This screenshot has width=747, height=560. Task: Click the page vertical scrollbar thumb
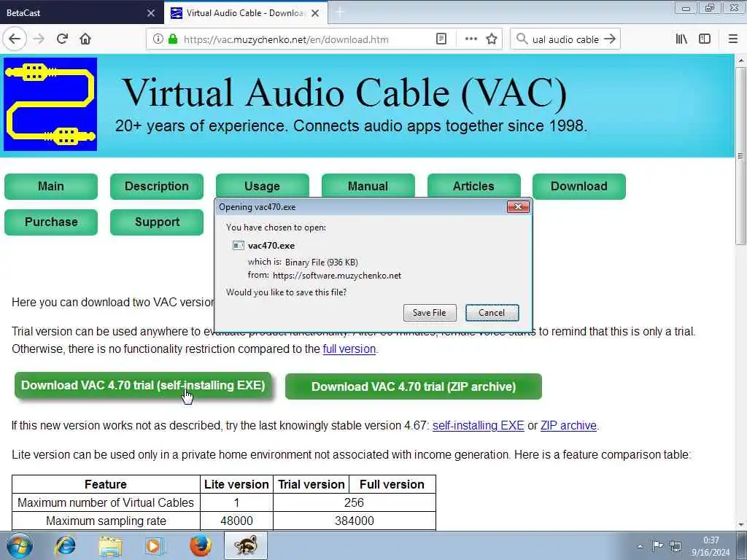click(x=740, y=156)
